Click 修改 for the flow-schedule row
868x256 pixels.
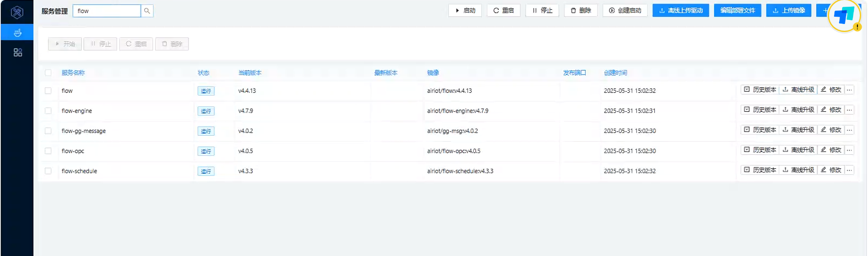pos(831,170)
